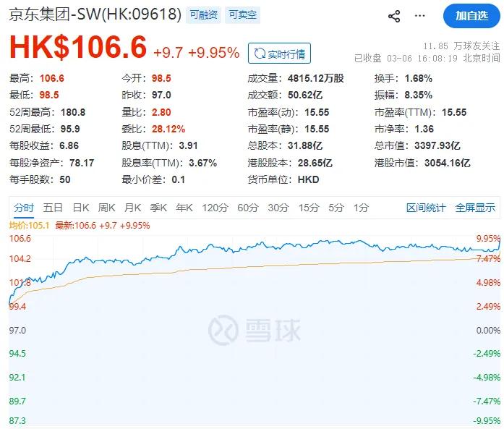Click the 总市值 value 3397.93亿
This screenshot has height=429, width=504.
(x=437, y=145)
